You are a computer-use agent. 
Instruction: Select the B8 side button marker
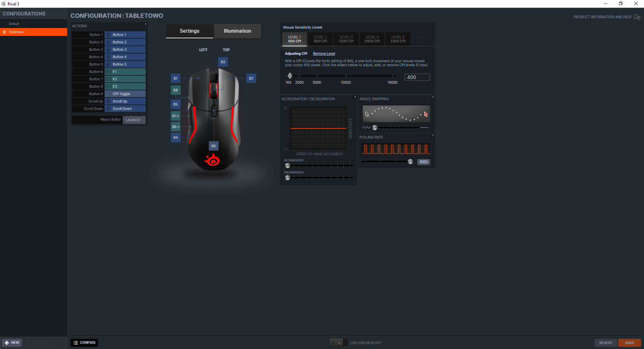(x=175, y=90)
